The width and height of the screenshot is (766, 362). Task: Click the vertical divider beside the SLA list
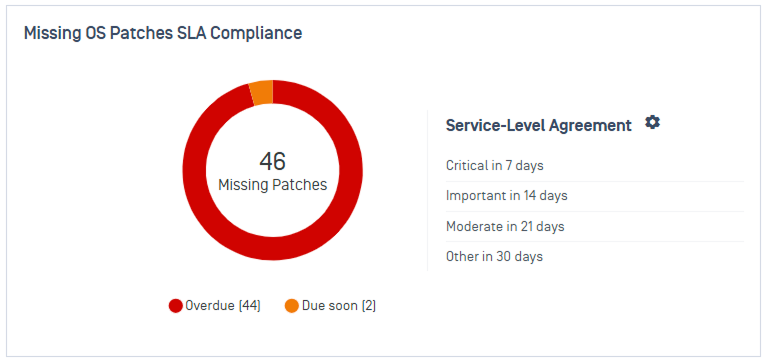[427, 191]
